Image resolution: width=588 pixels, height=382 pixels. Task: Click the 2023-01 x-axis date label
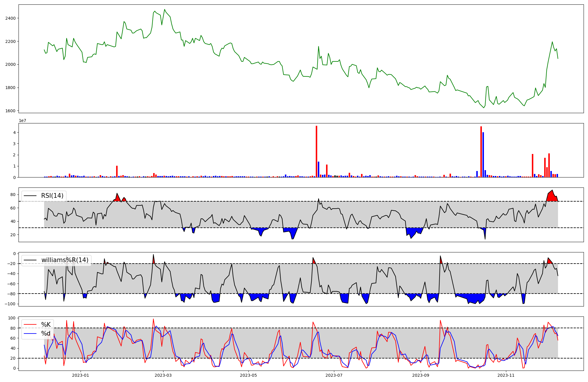coord(80,375)
